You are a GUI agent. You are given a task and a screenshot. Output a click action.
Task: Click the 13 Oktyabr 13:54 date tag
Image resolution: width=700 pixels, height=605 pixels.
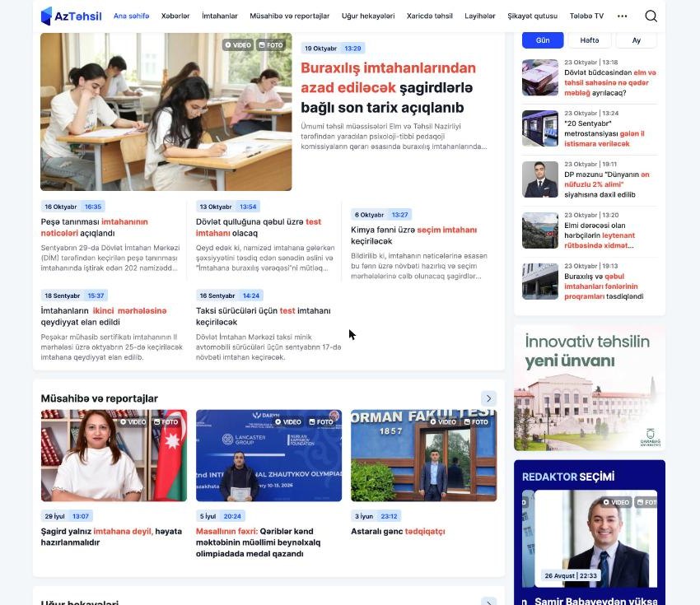(x=228, y=207)
